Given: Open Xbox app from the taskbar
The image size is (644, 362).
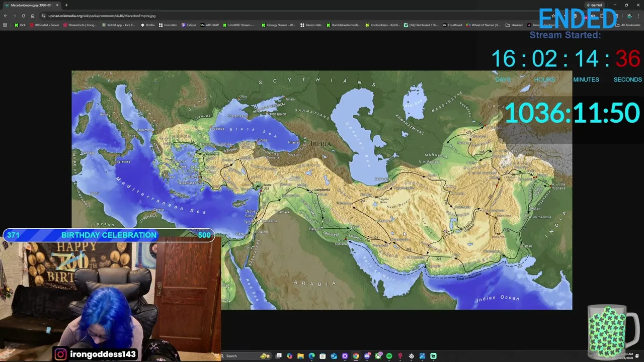Looking at the screenshot, I should [378, 356].
